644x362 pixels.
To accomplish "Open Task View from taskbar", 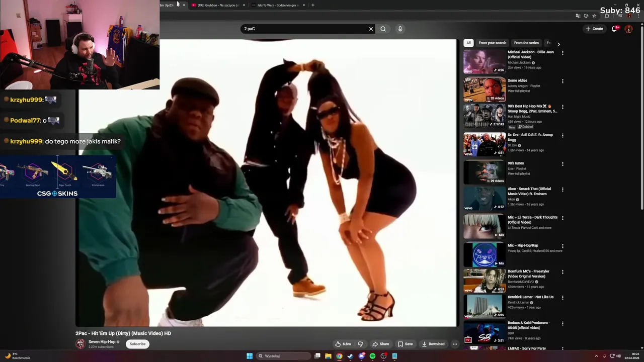I will pos(317,356).
